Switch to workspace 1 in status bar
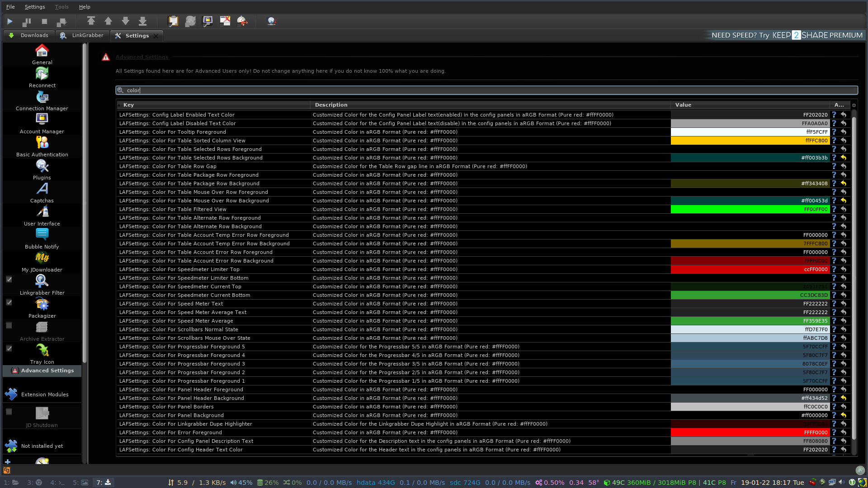Viewport: 868px width, 488px height. pos(11,483)
